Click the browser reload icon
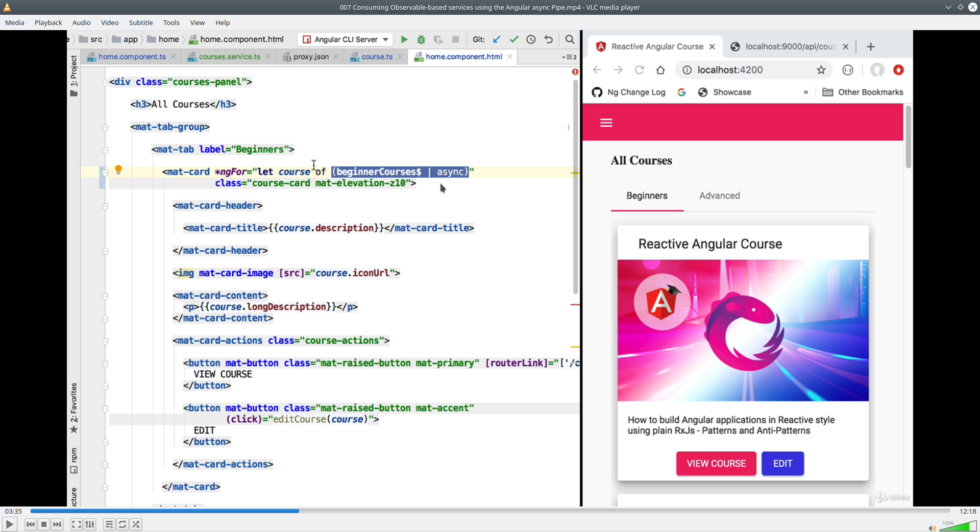 click(639, 70)
